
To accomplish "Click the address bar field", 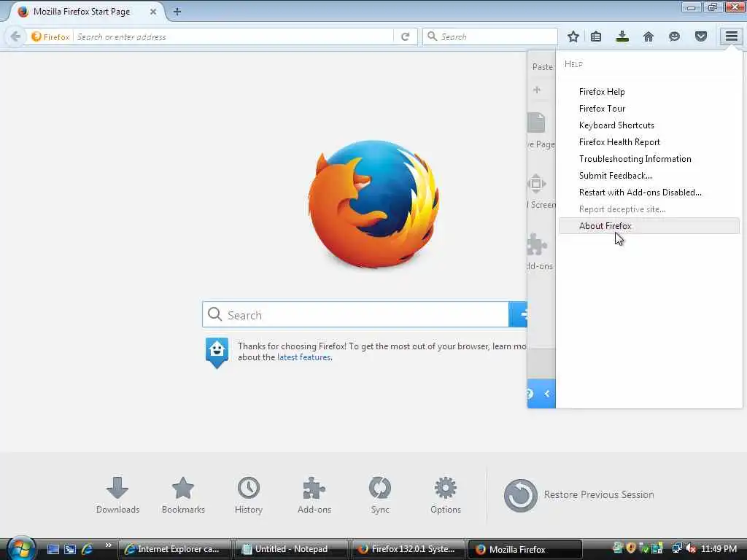I will click(x=233, y=36).
